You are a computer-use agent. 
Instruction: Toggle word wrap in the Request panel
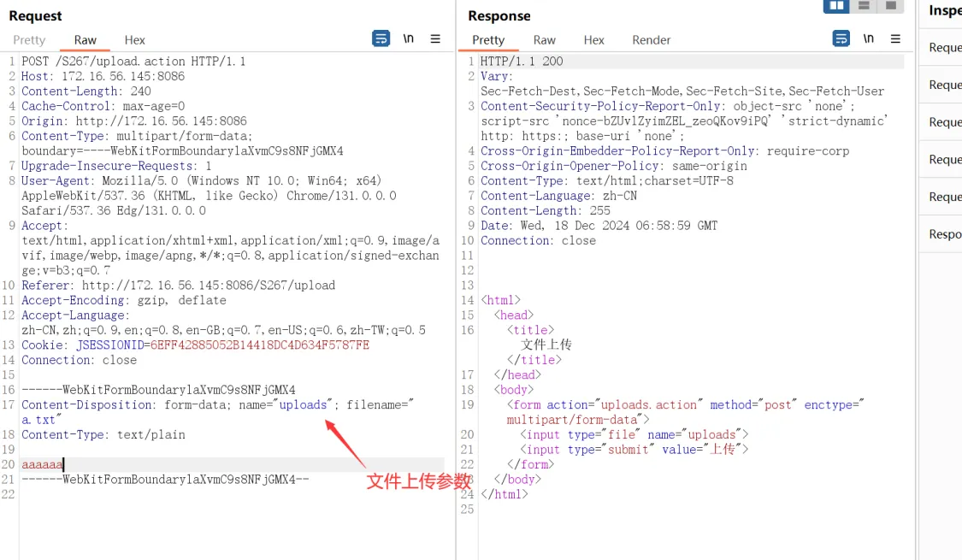(x=381, y=38)
